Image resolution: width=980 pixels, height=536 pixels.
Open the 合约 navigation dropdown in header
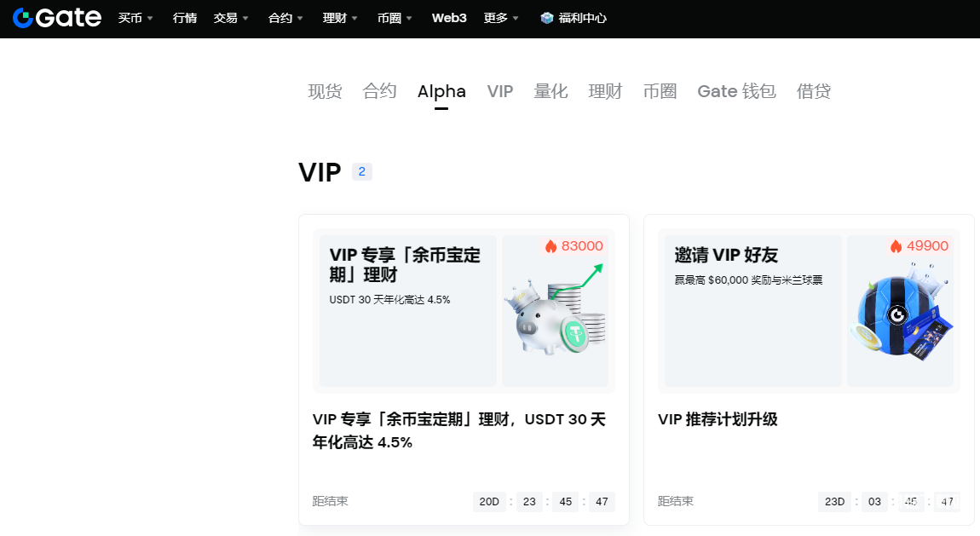click(285, 18)
